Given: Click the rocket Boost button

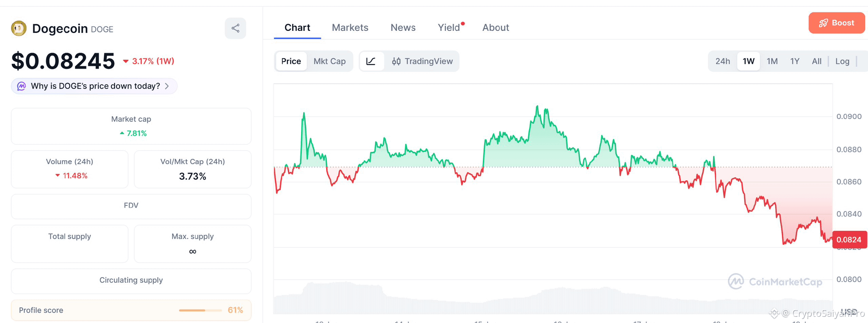Looking at the screenshot, I should 836,23.
